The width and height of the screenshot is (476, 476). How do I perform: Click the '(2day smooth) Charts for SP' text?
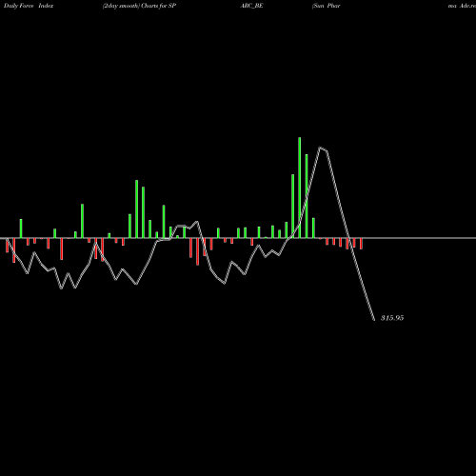139,6
